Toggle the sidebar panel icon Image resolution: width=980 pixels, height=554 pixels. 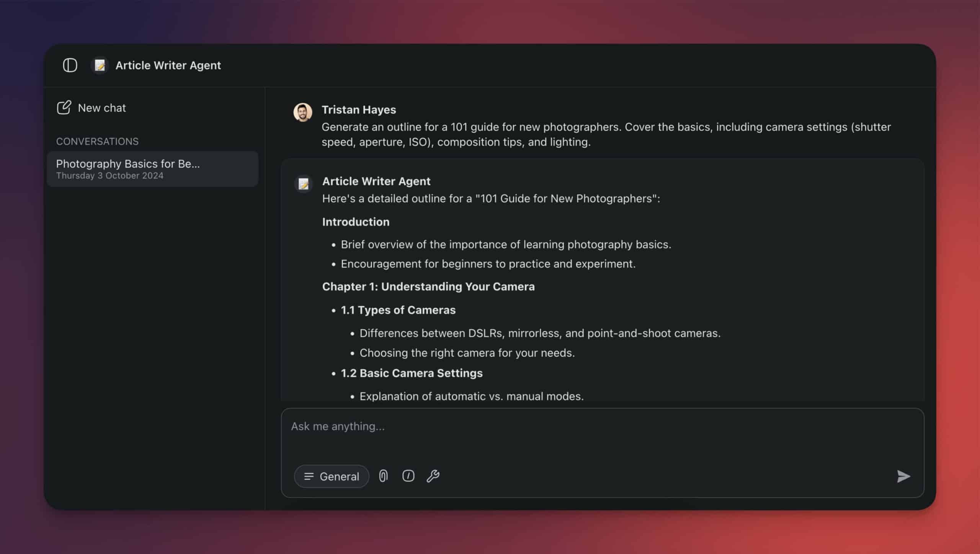pos(70,65)
